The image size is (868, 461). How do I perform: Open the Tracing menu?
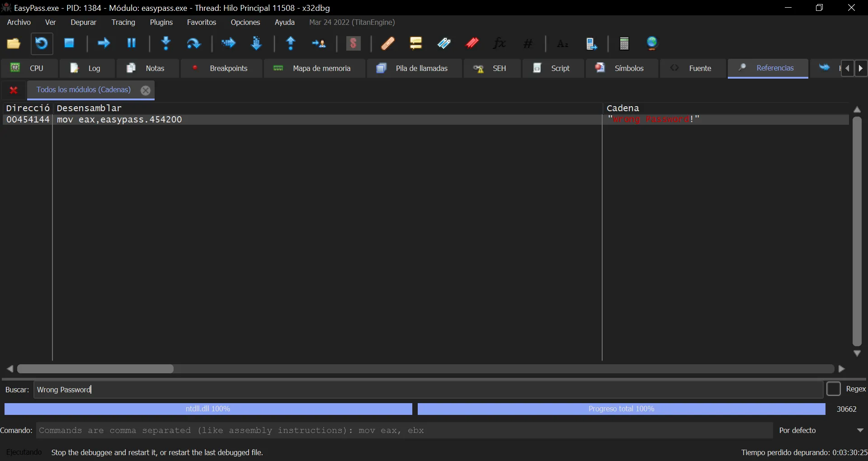click(123, 22)
